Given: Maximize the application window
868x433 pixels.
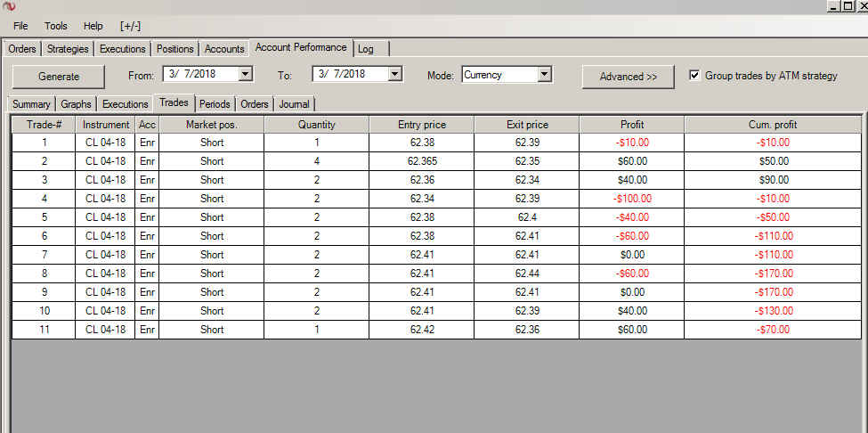Looking at the screenshot, I should tap(848, 6).
